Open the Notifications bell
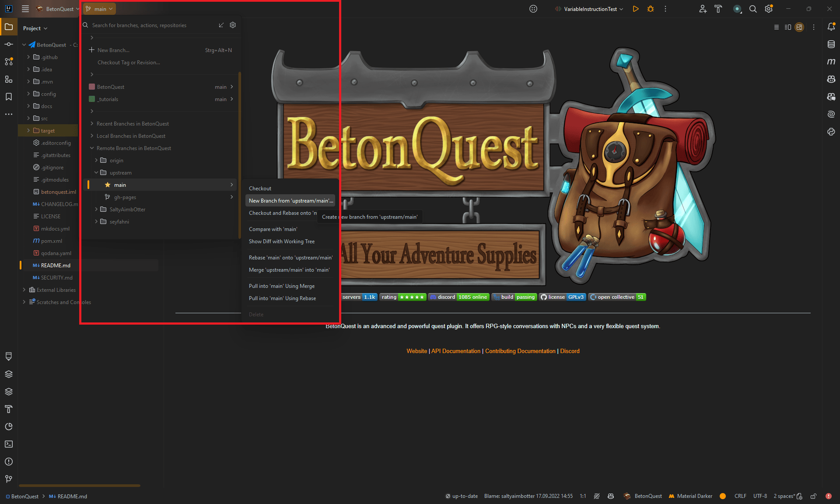The image size is (840, 504). 831,27
